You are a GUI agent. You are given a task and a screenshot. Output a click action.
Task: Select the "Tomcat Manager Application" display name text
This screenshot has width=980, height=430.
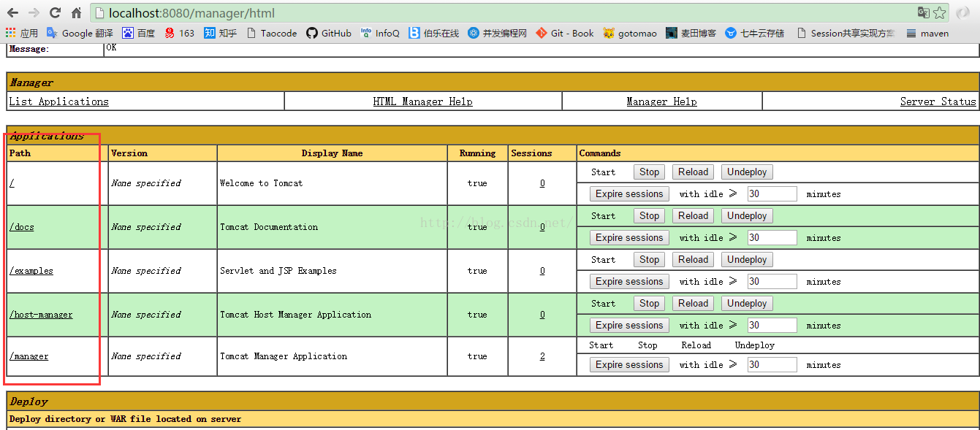(284, 356)
